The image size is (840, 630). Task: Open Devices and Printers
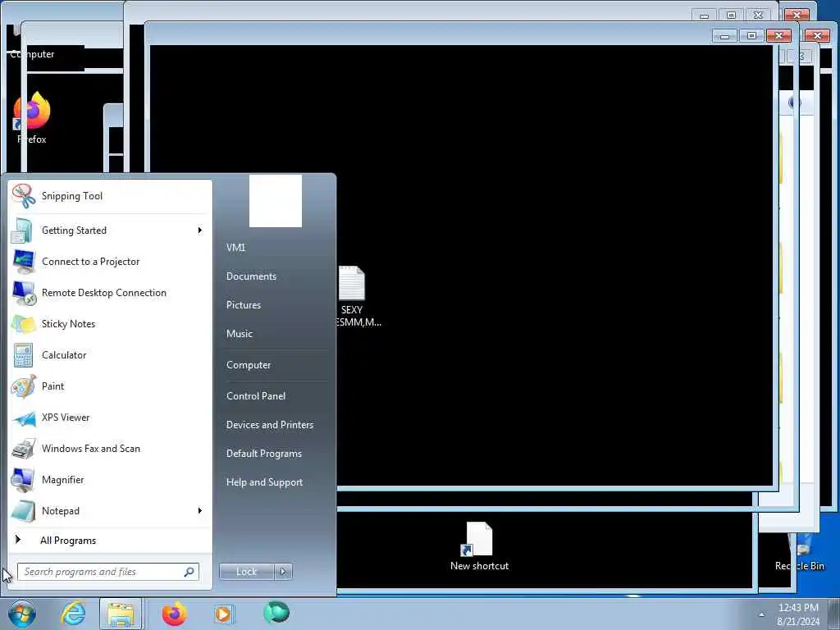pyautogui.click(x=274, y=425)
